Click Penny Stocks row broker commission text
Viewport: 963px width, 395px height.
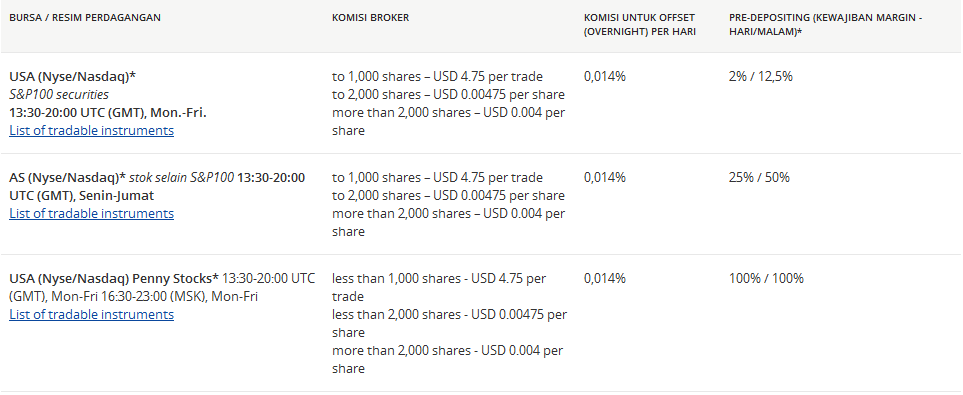(x=450, y=323)
